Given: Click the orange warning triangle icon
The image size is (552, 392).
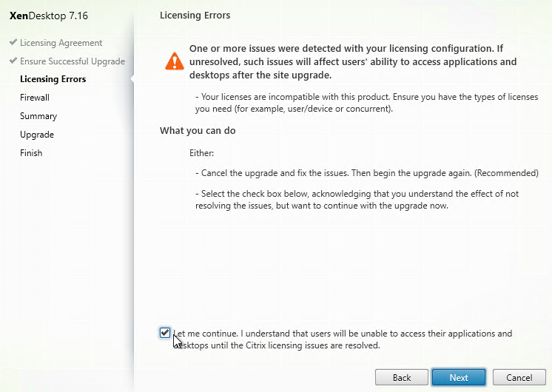Looking at the screenshot, I should [x=175, y=61].
